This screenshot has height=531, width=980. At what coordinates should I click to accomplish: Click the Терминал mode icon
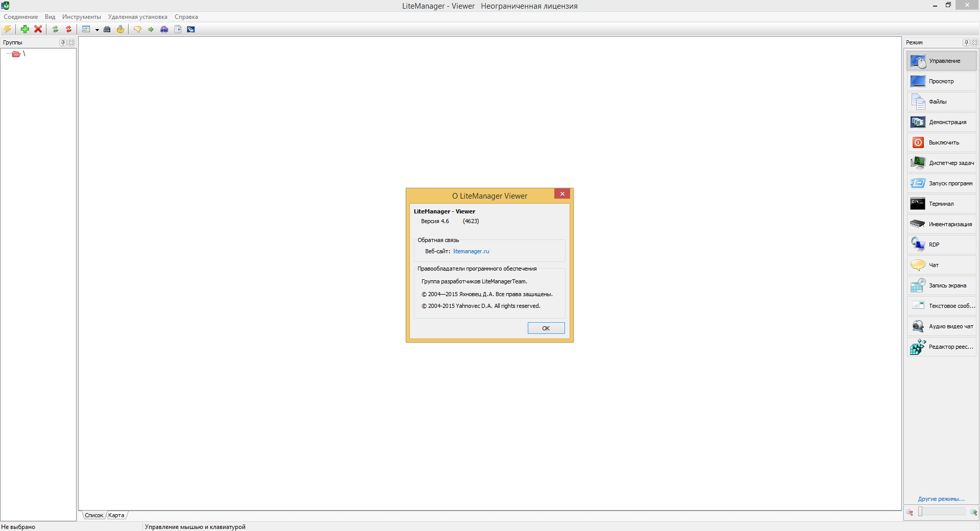pos(918,204)
